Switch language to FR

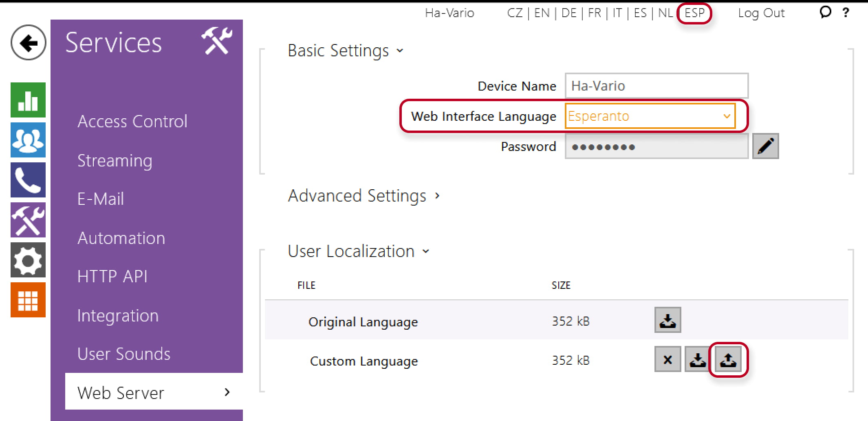click(595, 13)
